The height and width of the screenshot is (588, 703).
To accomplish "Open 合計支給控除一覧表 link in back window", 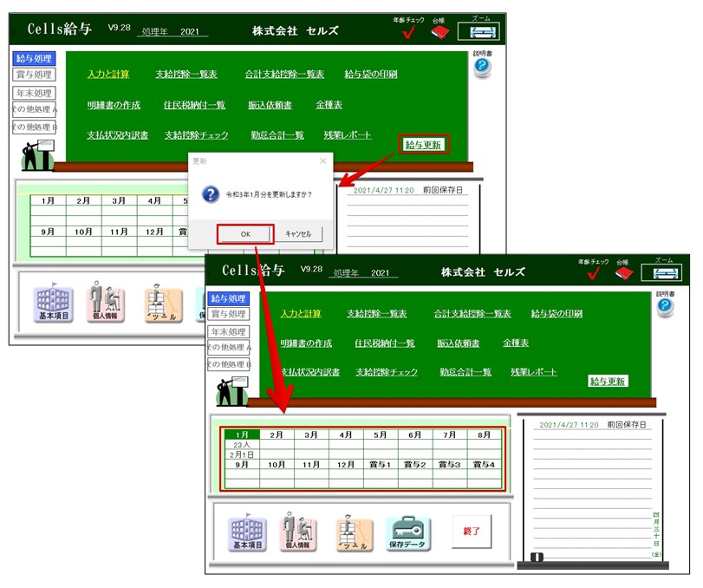I will pyautogui.click(x=284, y=74).
